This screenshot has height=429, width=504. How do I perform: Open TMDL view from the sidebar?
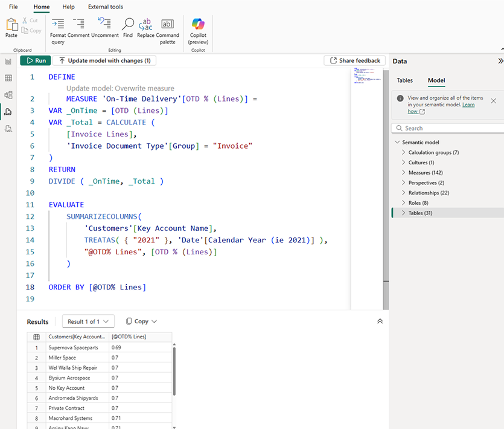[8, 129]
